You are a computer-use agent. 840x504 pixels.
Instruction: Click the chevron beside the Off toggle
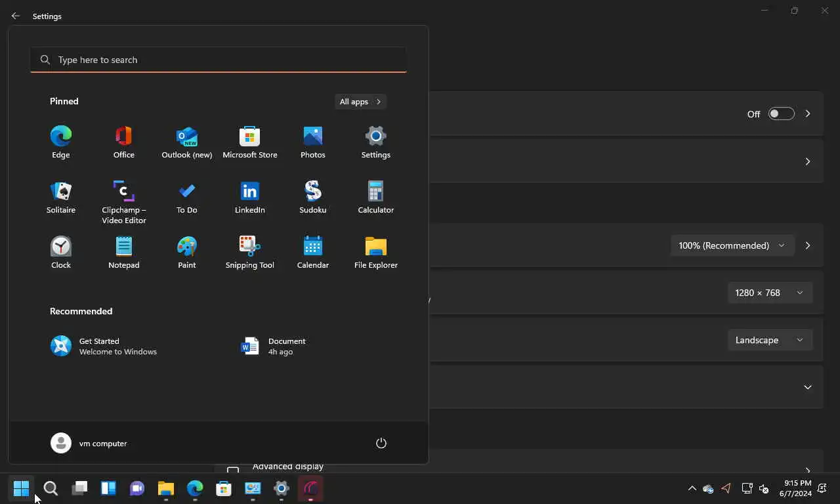coord(808,114)
